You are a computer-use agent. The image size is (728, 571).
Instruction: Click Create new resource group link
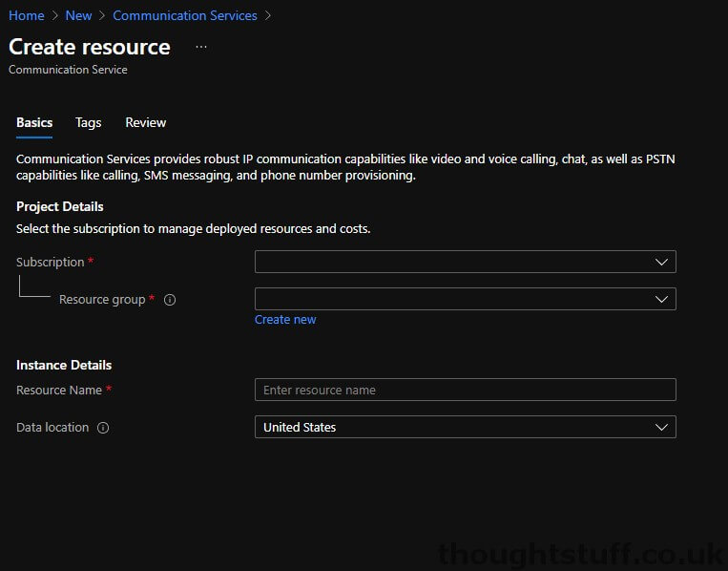[x=285, y=320]
